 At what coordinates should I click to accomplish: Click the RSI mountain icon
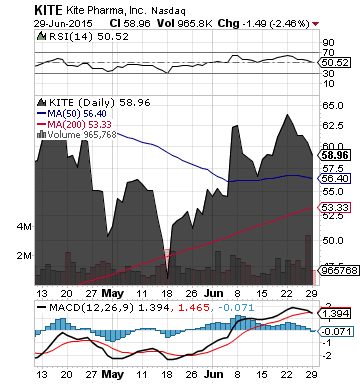click(42, 36)
